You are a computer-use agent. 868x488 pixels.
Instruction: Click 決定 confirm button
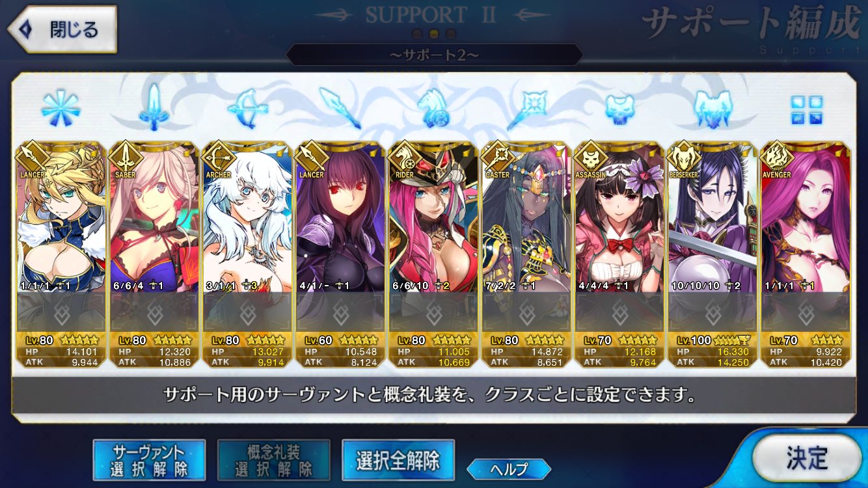[807, 459]
